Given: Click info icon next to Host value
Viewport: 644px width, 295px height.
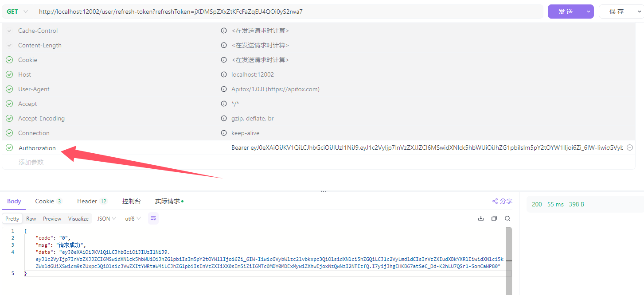Looking at the screenshot, I should coord(224,74).
